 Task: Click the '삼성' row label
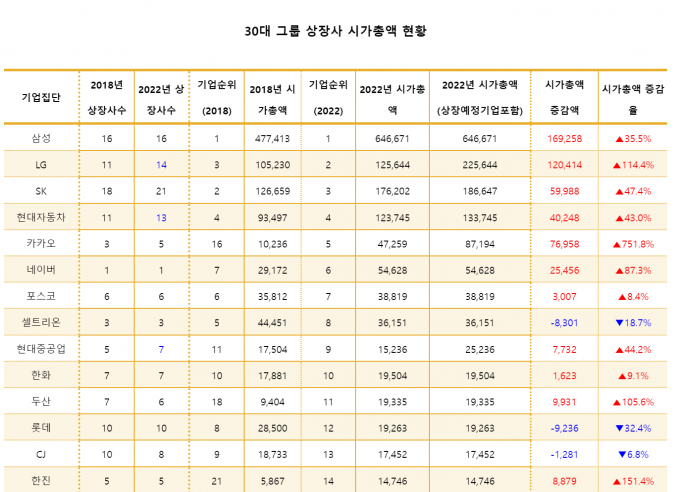[x=41, y=138]
